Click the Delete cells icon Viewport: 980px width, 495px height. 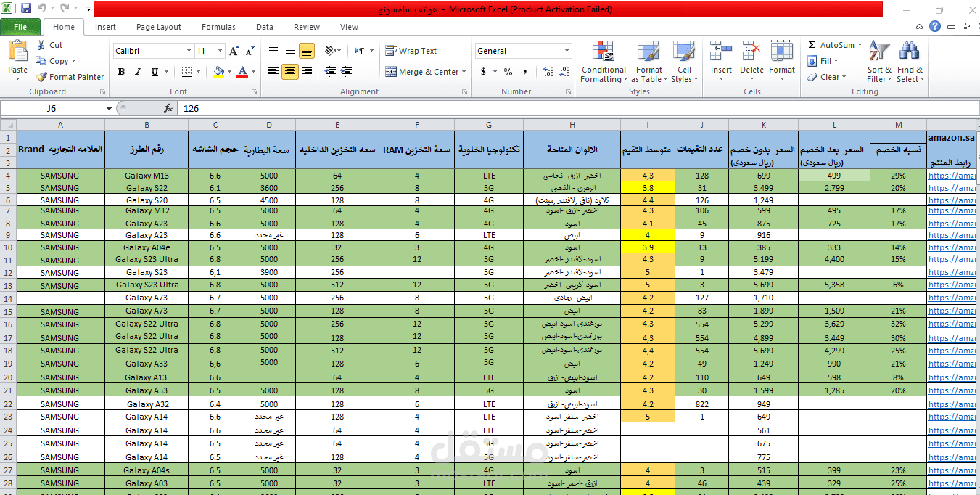tap(752, 51)
